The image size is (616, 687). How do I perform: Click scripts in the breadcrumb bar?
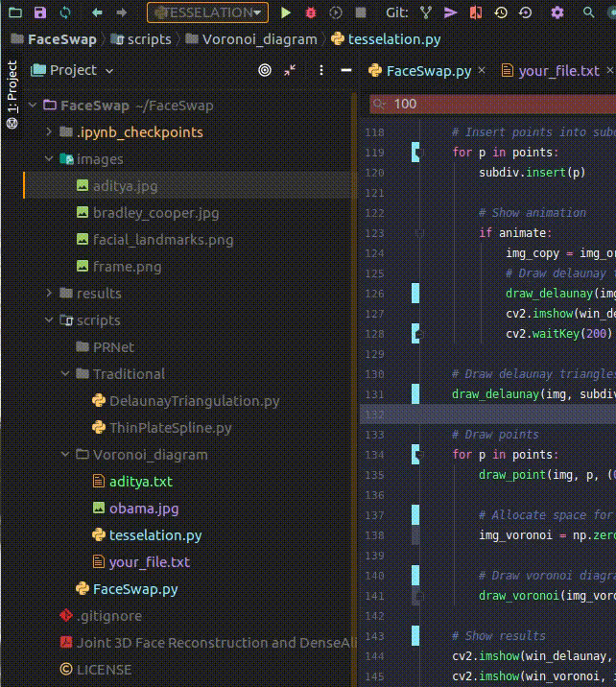pos(149,39)
